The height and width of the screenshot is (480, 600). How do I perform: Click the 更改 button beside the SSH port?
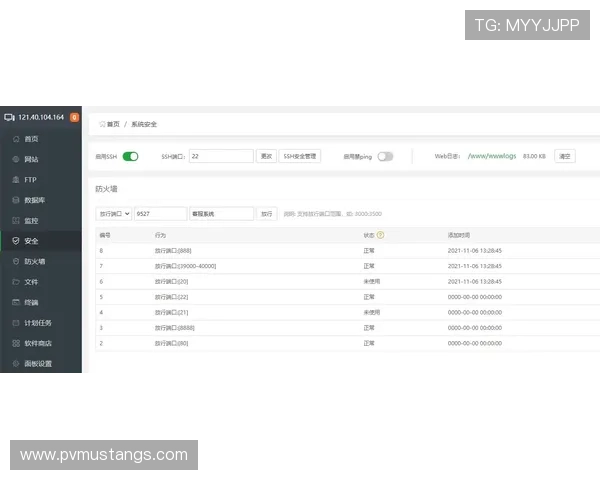coord(266,156)
